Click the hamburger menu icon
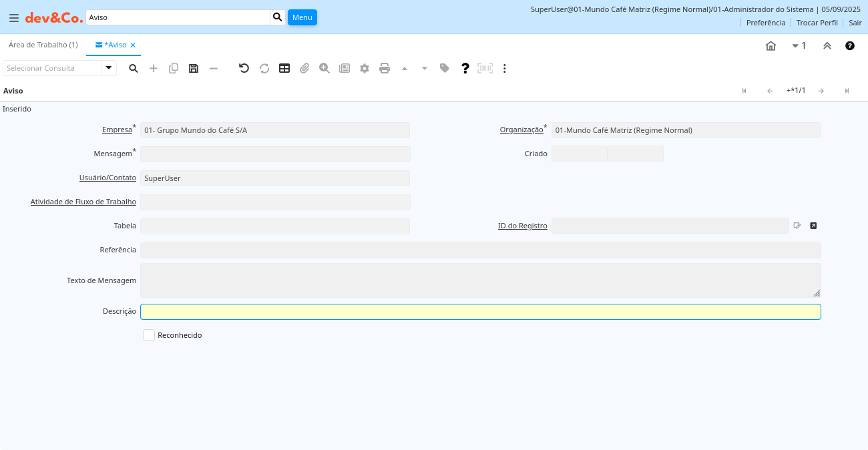 (x=14, y=18)
